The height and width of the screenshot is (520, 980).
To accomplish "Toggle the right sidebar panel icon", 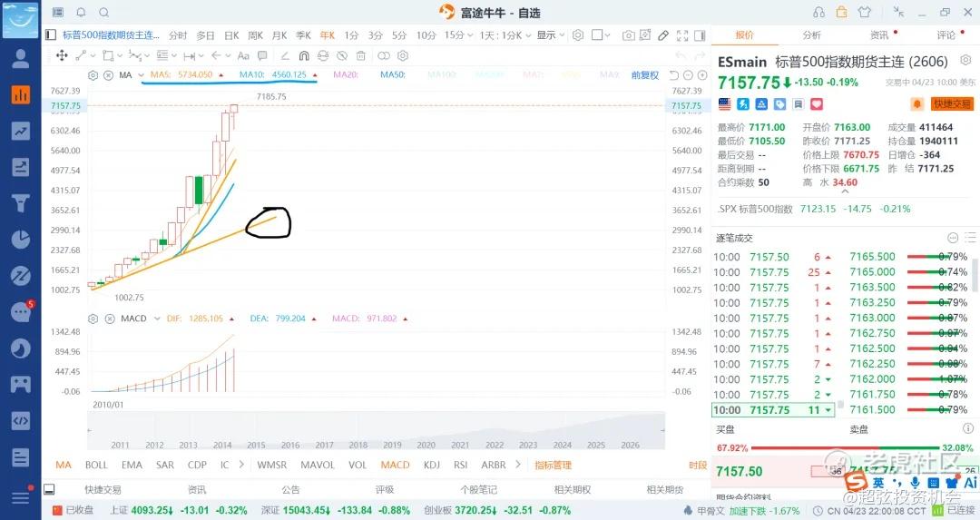I will pos(700,35).
